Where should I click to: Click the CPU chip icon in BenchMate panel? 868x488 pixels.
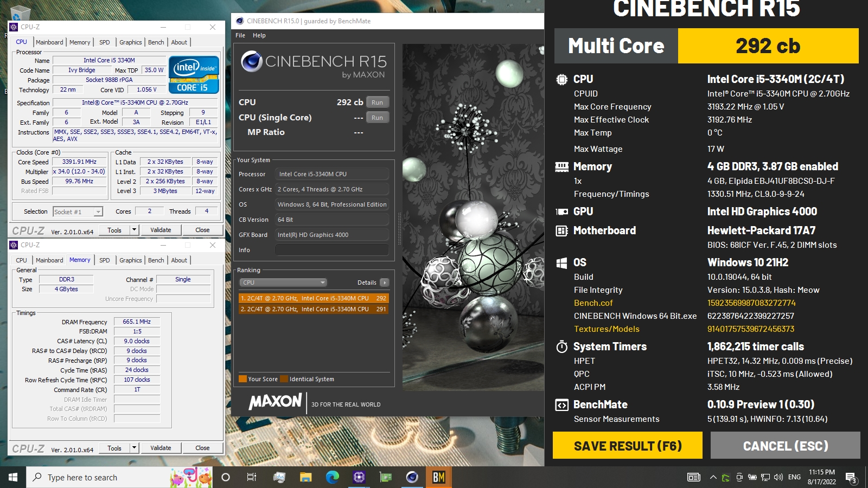click(562, 79)
